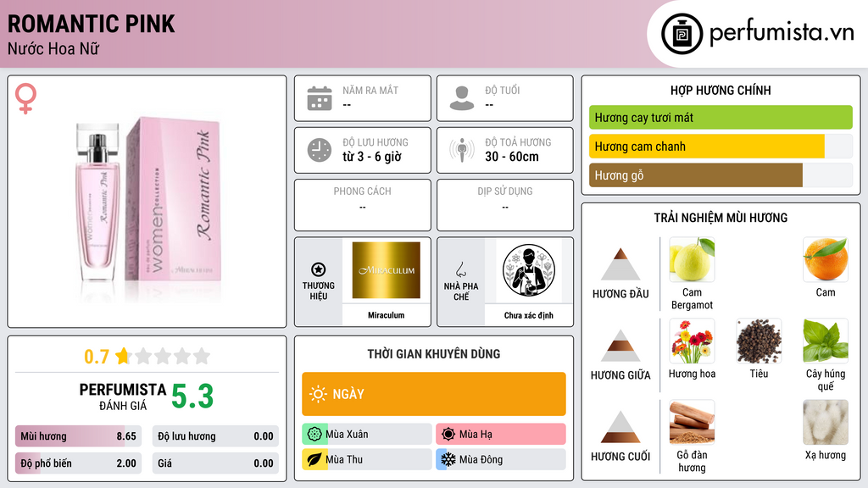
Task: Click the Trải nghiệm mùi hương heading
Action: (721, 218)
